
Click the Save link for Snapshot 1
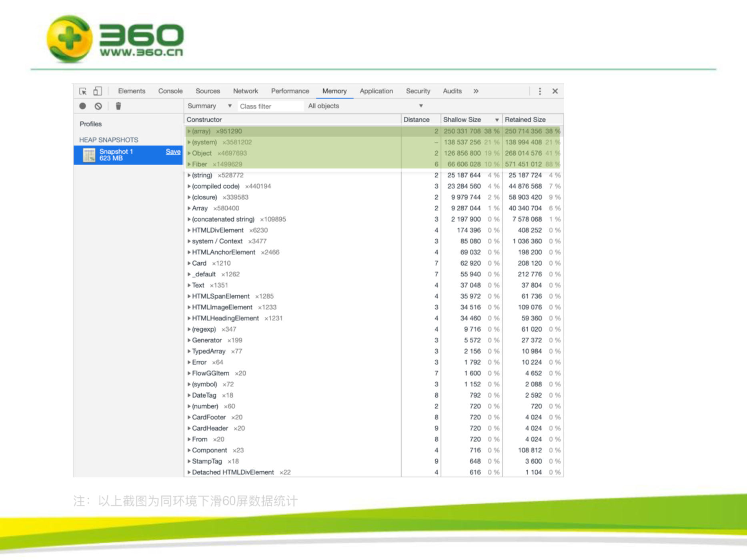pyautogui.click(x=173, y=152)
